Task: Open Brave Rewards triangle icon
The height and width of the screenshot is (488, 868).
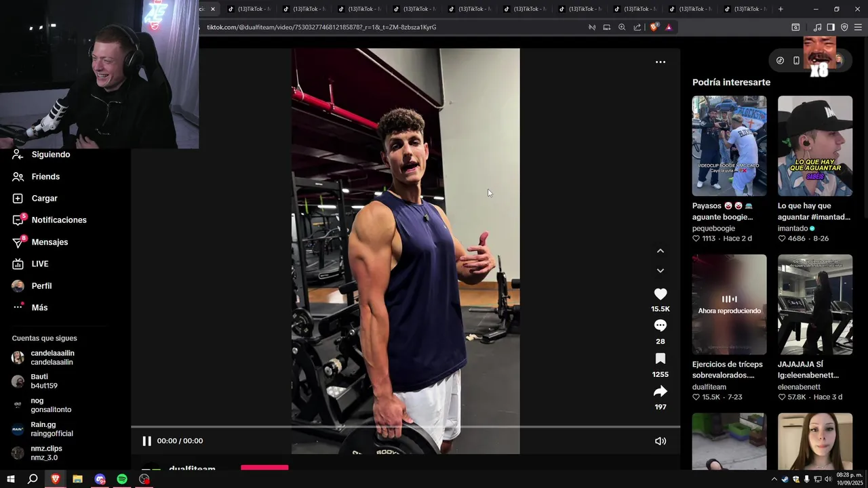Action: click(669, 27)
